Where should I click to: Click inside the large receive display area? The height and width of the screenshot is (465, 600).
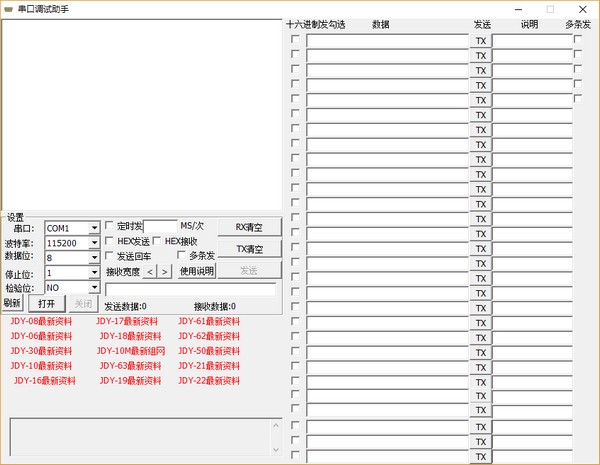(142, 114)
